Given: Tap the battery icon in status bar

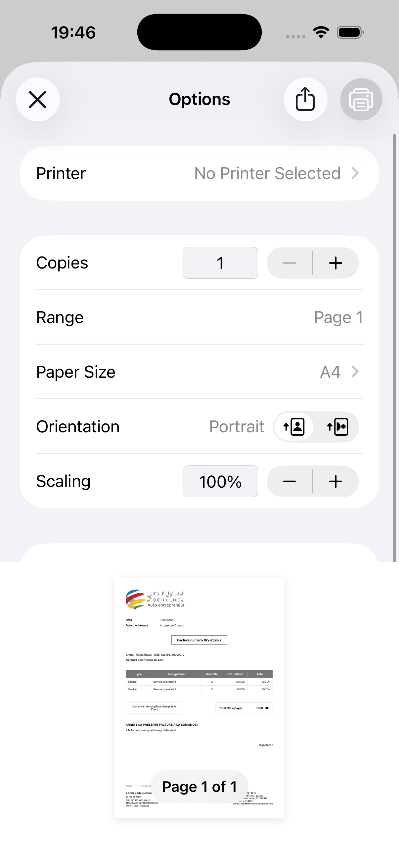Looking at the screenshot, I should 350,32.
